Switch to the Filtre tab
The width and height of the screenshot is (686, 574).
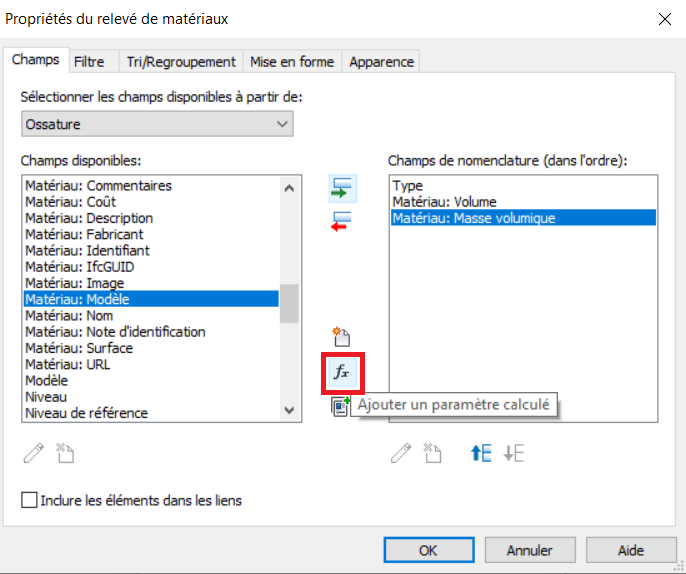[x=89, y=62]
